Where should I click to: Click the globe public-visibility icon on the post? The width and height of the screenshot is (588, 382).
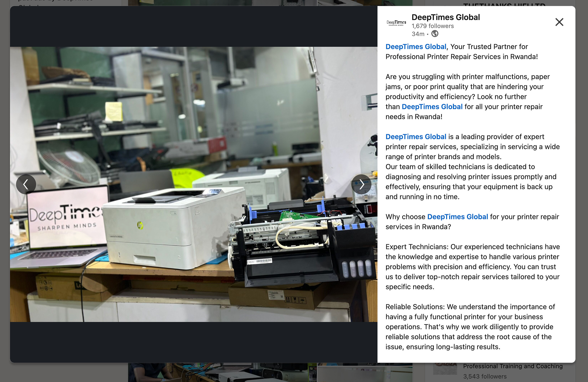pyautogui.click(x=435, y=33)
